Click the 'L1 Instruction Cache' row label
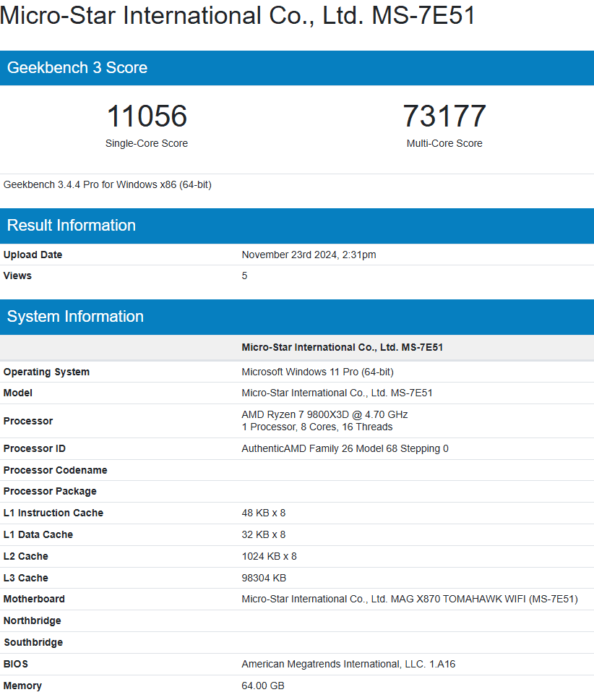The width and height of the screenshot is (594, 700). tap(53, 513)
